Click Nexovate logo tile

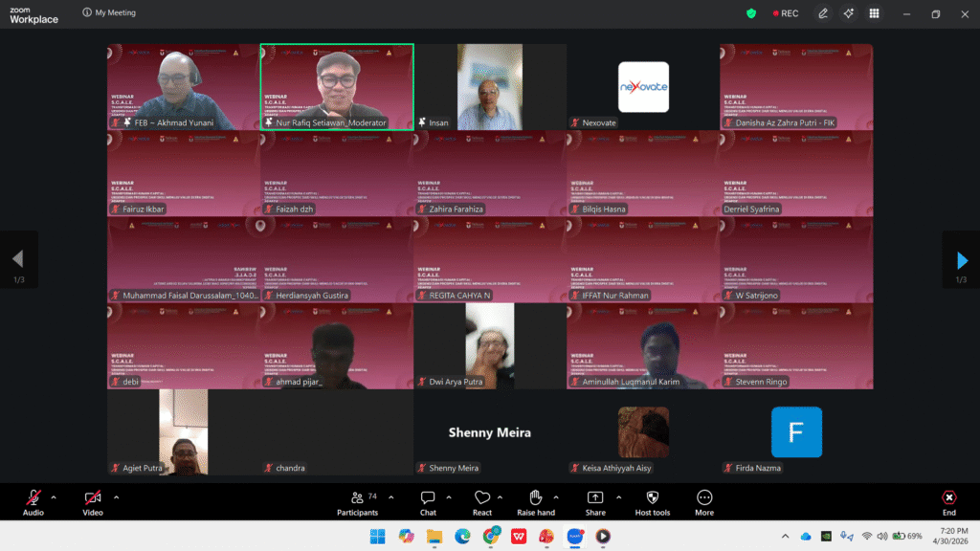tap(643, 87)
